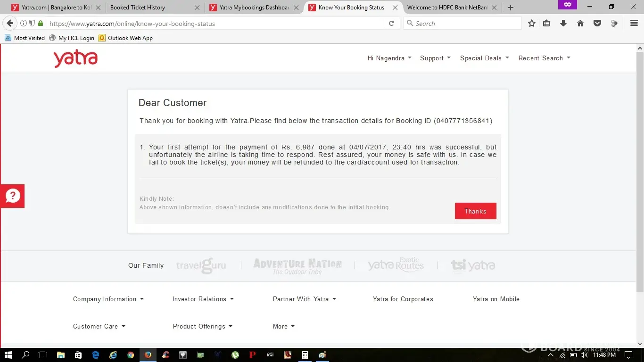Screen dimensions: 644x362
Task: Open the My HCL Login bookmark
Action: [72, 38]
